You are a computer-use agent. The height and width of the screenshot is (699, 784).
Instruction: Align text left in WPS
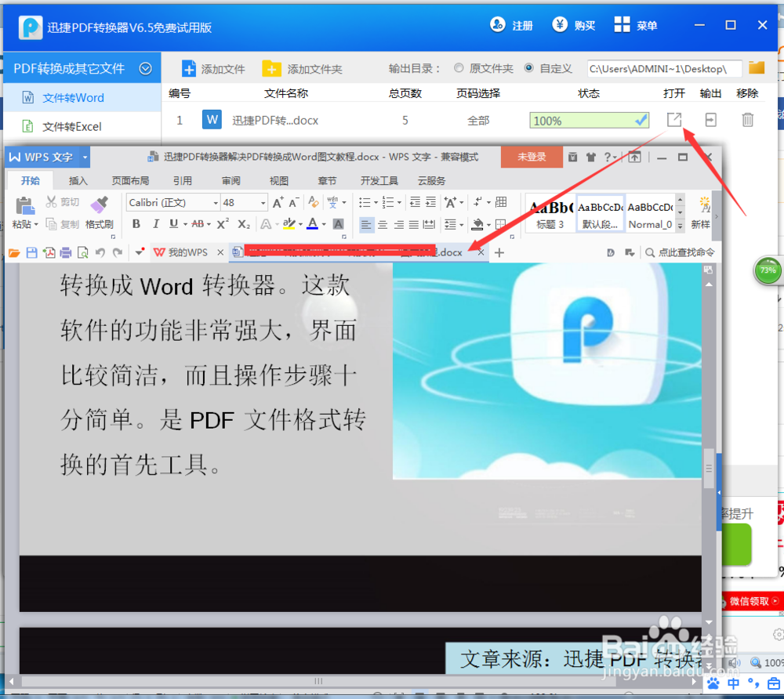coord(366,224)
